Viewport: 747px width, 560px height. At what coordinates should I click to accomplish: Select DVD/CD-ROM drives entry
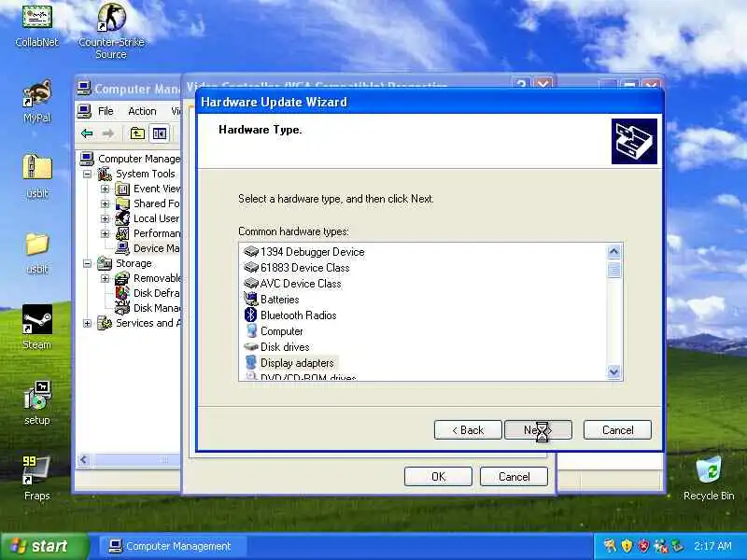tap(308, 377)
